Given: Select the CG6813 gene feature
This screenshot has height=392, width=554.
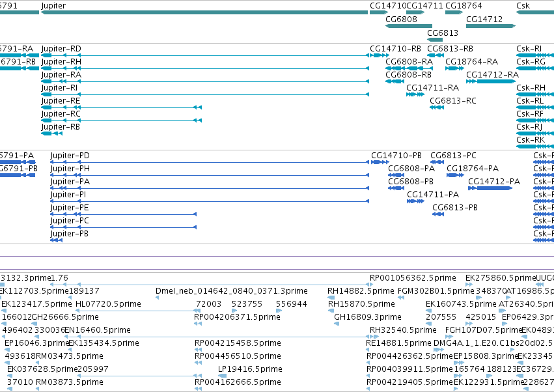Looking at the screenshot, I should coord(435,40).
